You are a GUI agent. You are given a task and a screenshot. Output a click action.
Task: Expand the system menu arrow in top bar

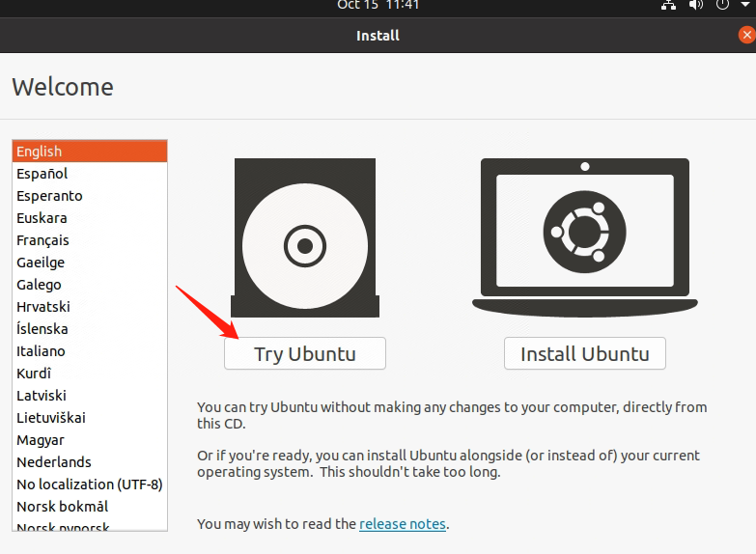(x=745, y=5)
